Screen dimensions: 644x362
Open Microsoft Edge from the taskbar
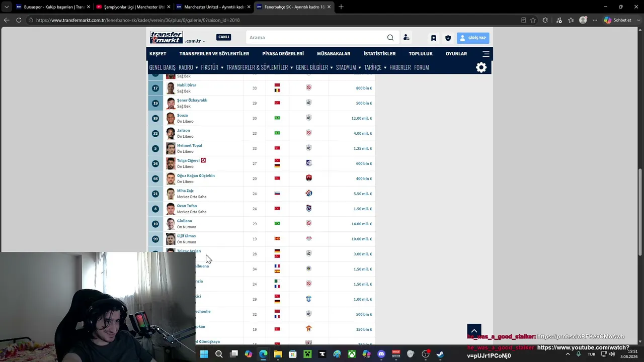[263, 354]
